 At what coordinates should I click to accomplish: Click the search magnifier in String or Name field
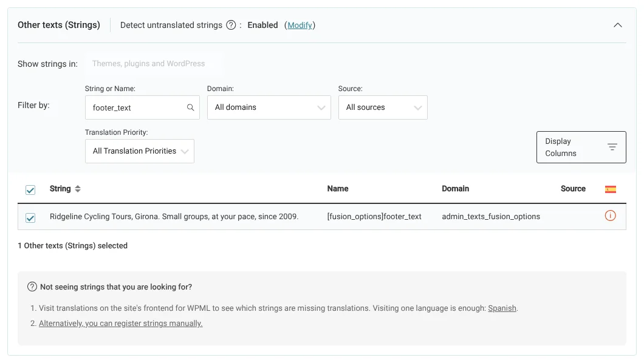[x=190, y=107]
